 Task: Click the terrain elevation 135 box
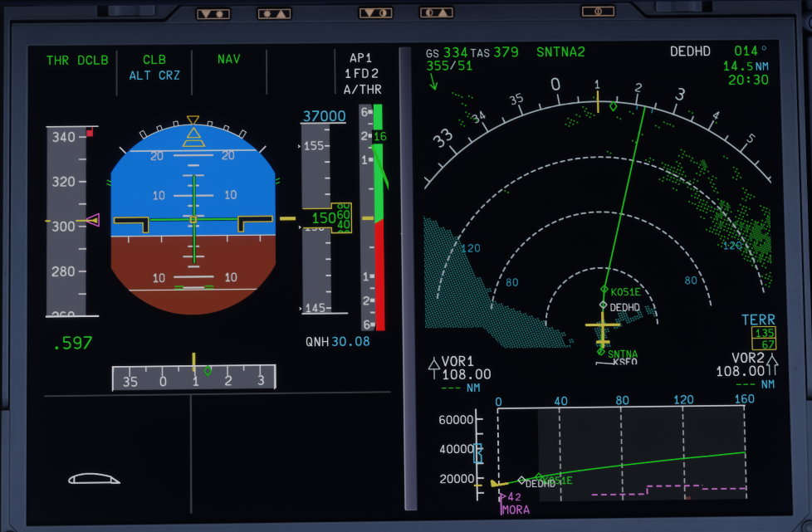[764, 332]
